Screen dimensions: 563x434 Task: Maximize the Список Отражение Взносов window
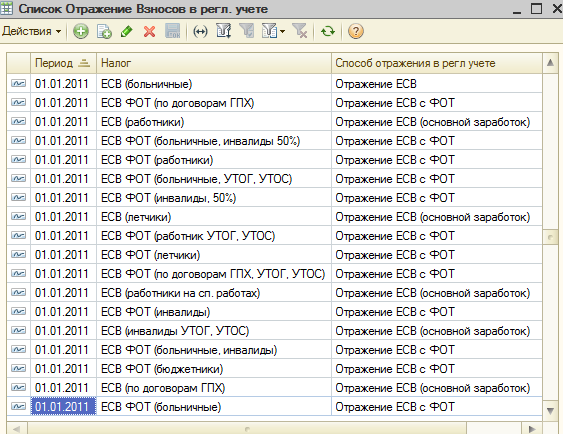[x=536, y=9]
